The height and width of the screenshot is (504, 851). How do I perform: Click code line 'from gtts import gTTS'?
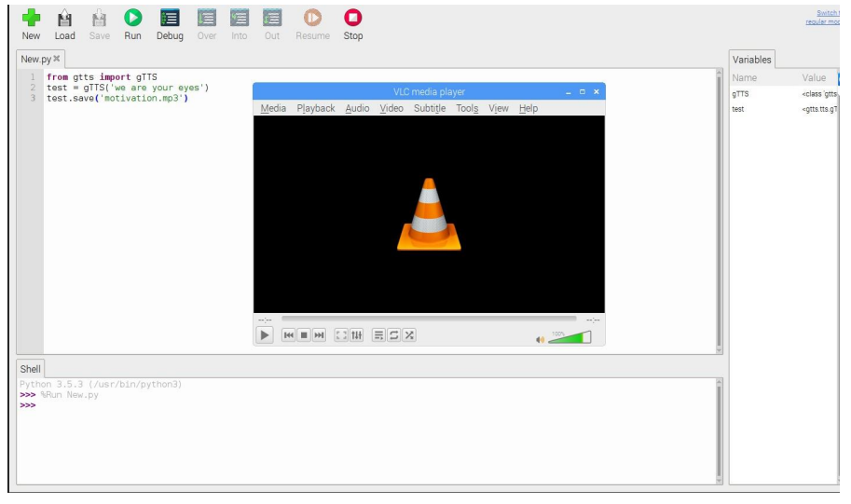coord(102,77)
